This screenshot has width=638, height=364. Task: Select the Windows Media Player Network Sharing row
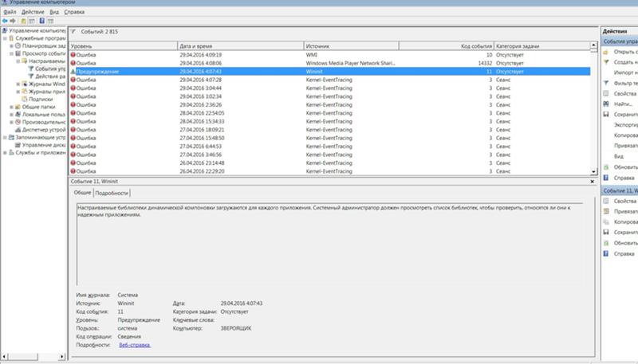click(x=329, y=64)
